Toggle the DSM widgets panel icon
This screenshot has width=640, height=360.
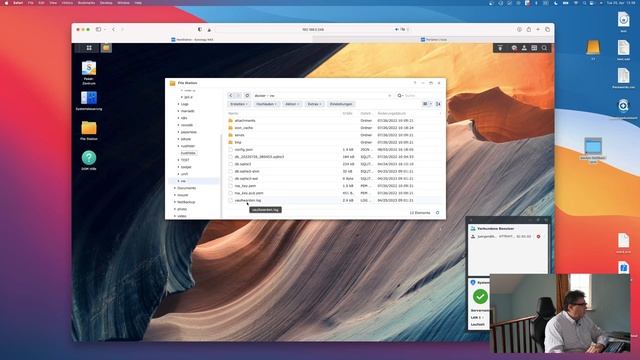(534, 48)
